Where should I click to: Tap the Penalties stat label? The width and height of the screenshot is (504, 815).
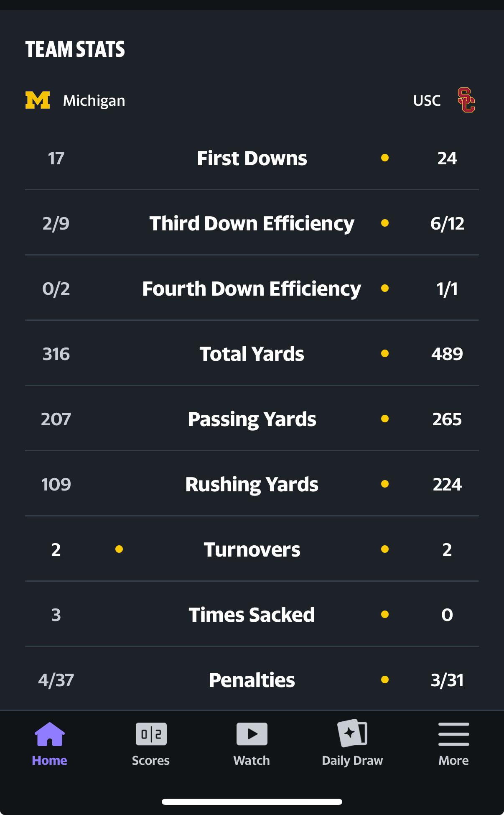tap(252, 680)
